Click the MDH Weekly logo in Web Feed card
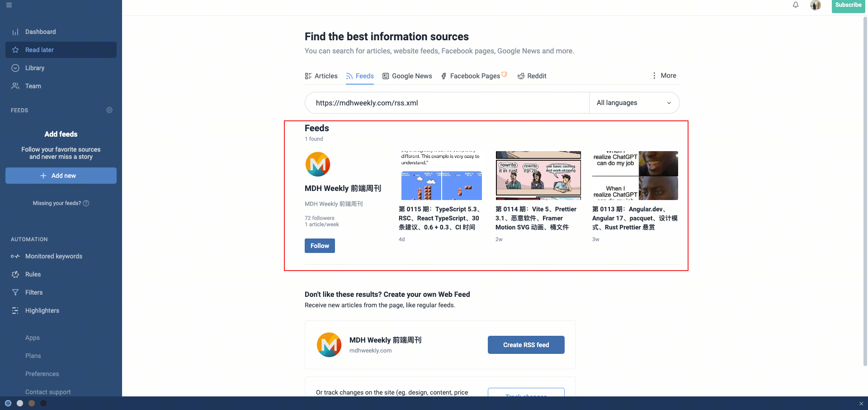This screenshot has height=410, width=868. pyautogui.click(x=329, y=345)
